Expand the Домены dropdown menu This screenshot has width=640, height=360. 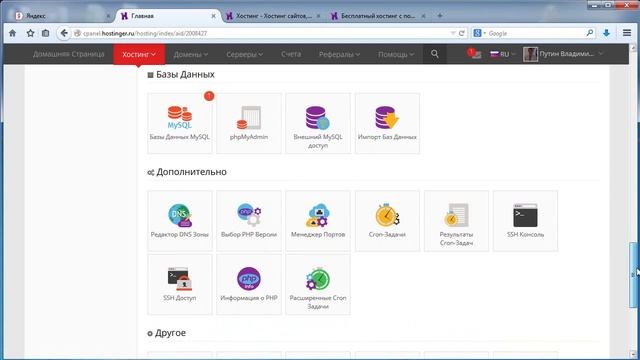[x=191, y=54]
